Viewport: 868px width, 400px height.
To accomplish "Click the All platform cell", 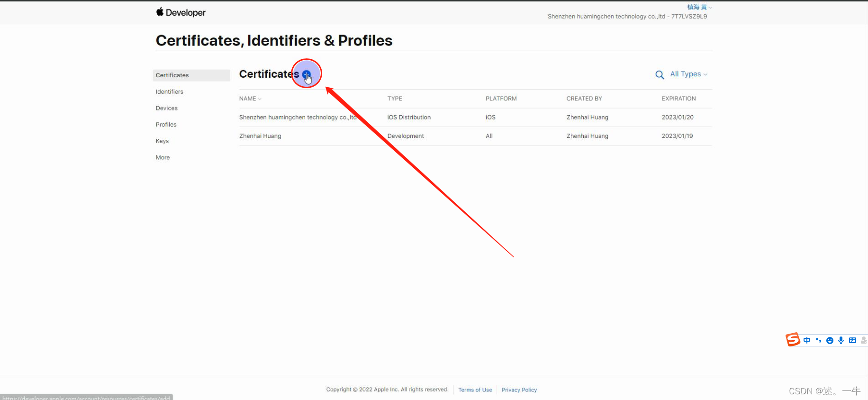I will 489,136.
